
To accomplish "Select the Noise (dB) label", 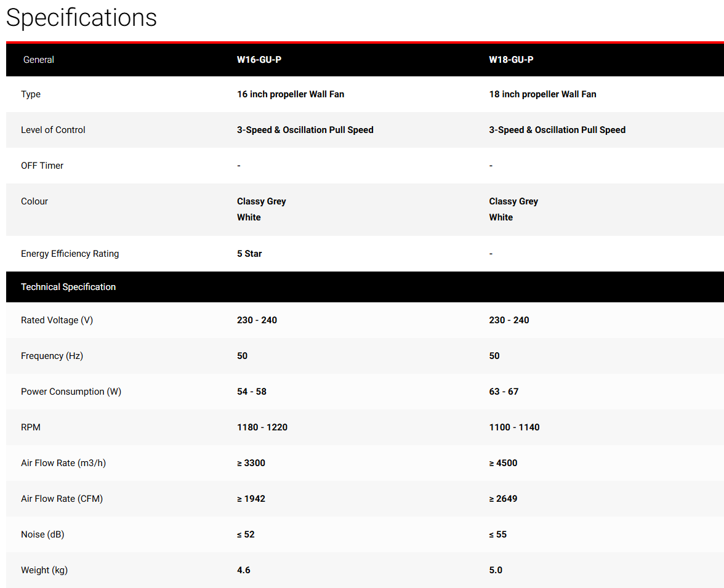I will (42, 534).
